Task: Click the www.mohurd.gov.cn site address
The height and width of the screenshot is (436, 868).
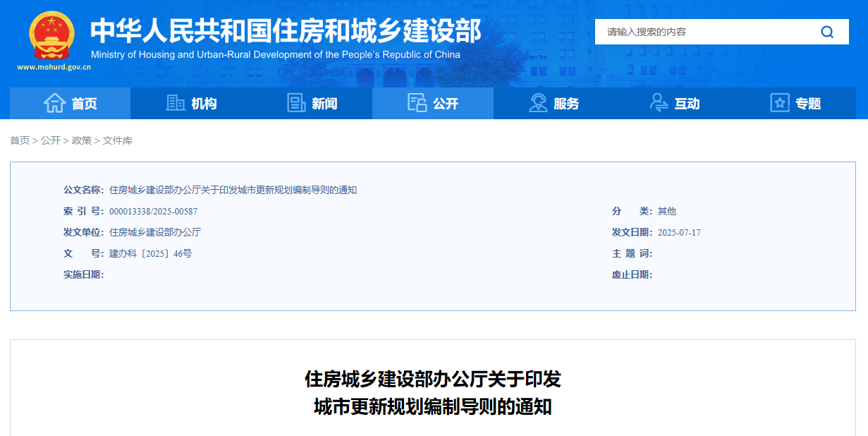Action: pos(54,68)
